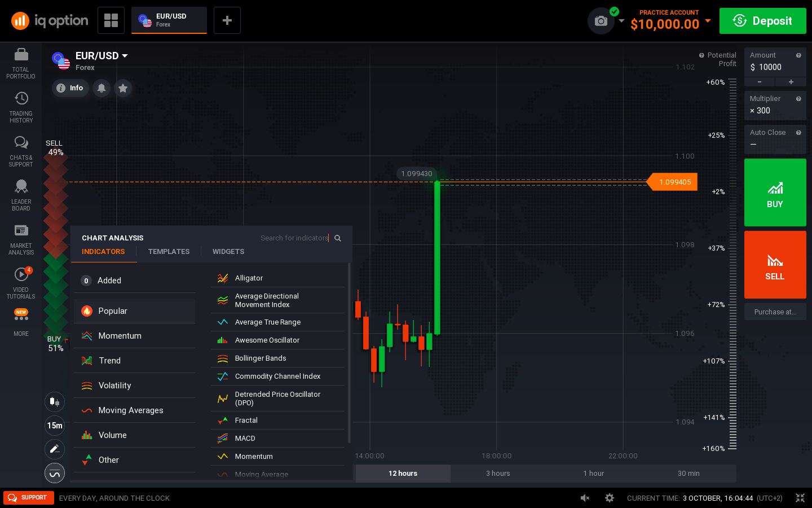Click Amount help question mark
This screenshot has height=508, width=812.
click(x=798, y=55)
